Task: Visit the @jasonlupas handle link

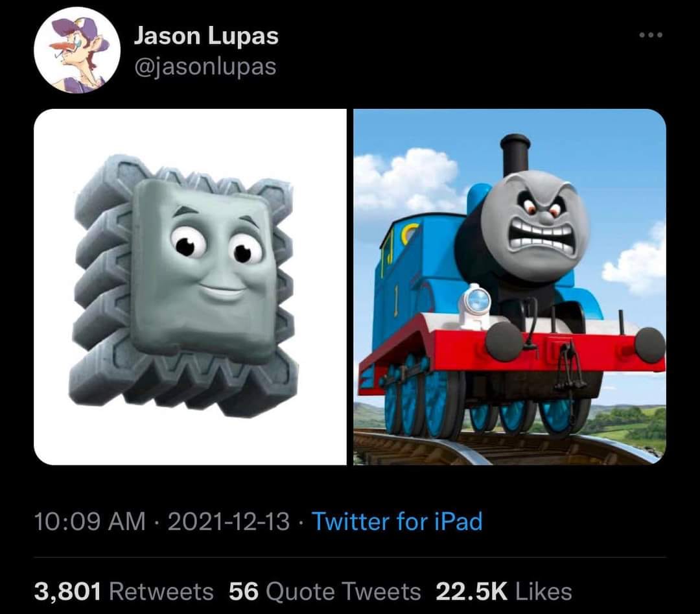Action: (205, 67)
